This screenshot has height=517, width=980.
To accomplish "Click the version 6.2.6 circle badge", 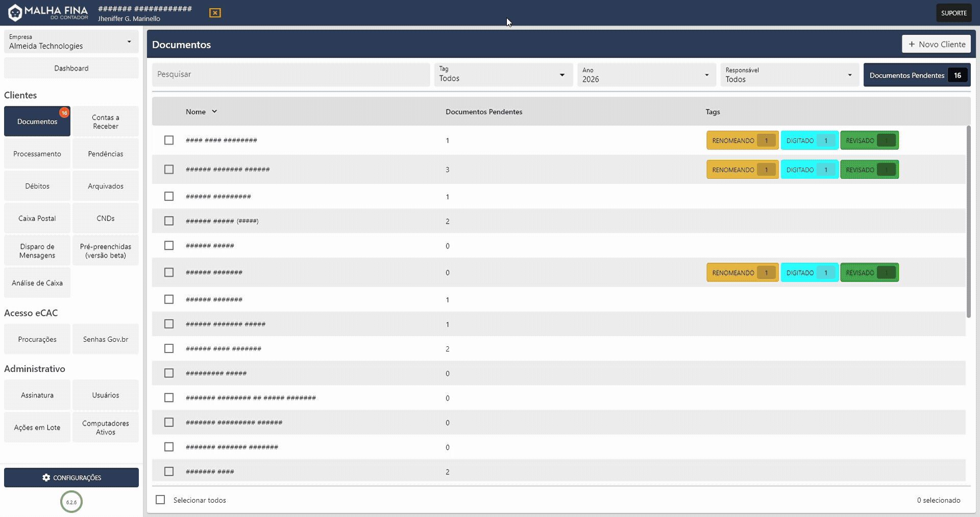I will pos(71,502).
